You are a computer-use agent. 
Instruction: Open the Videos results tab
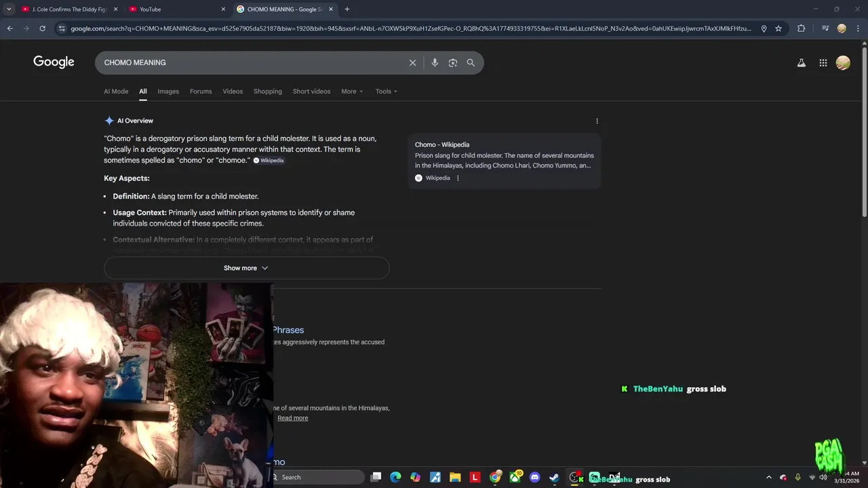233,91
